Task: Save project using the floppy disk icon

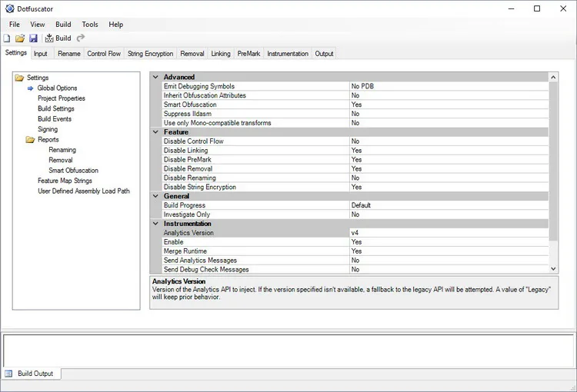Action: point(33,38)
